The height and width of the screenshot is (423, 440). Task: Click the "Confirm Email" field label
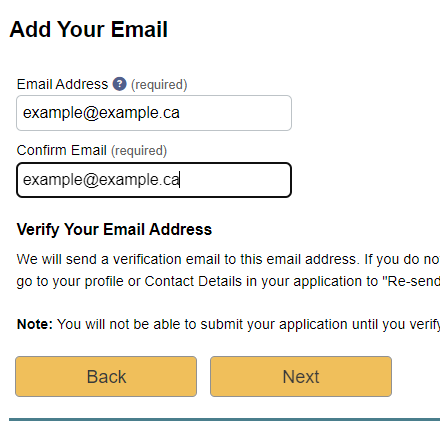click(x=62, y=150)
